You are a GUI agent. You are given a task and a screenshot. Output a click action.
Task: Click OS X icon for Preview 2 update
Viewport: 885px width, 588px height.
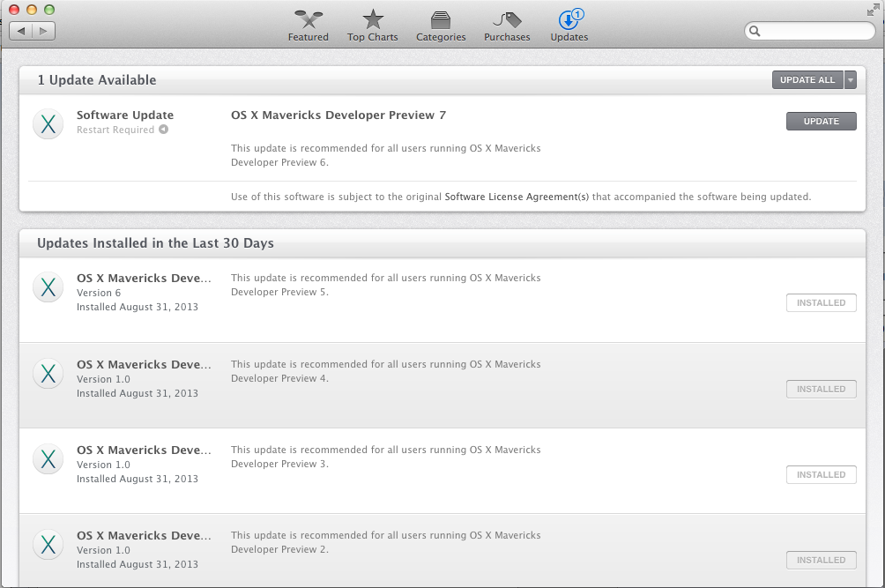pos(48,545)
